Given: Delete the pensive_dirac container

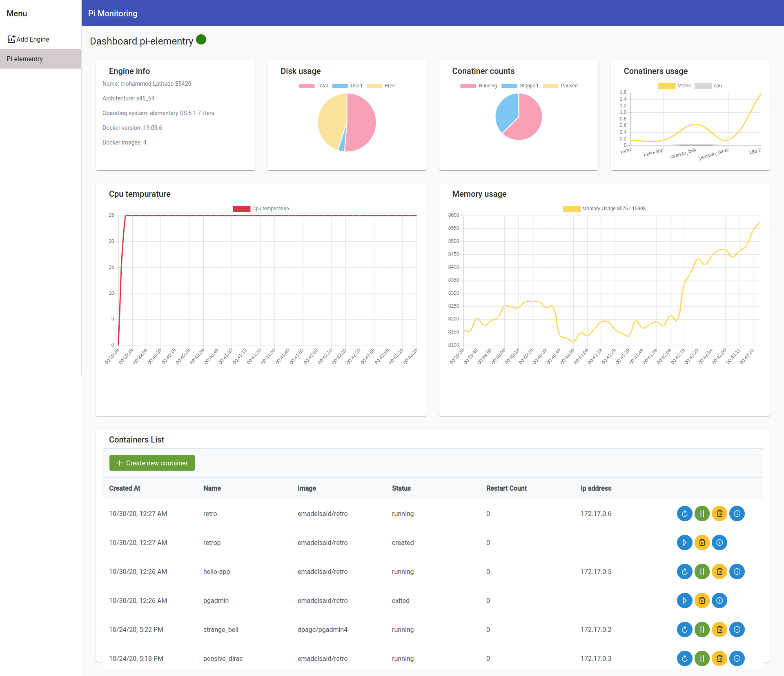Looking at the screenshot, I should pyautogui.click(x=719, y=658).
